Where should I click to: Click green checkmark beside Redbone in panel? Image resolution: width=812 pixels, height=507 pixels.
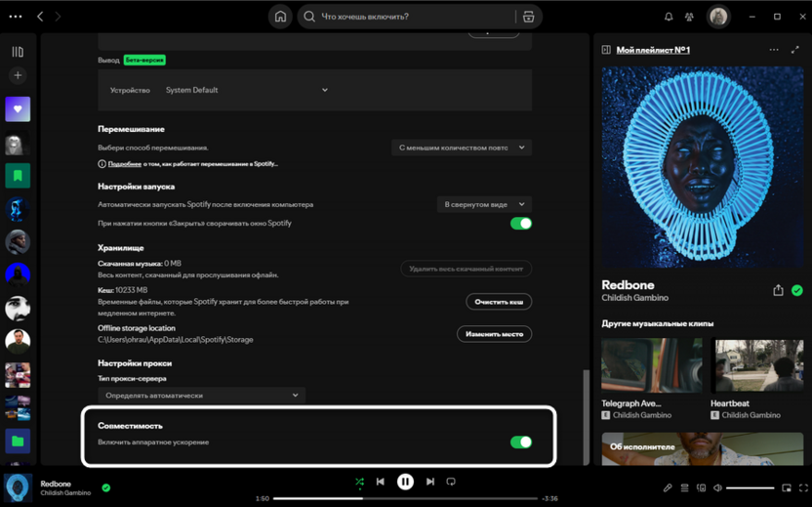pos(797,290)
